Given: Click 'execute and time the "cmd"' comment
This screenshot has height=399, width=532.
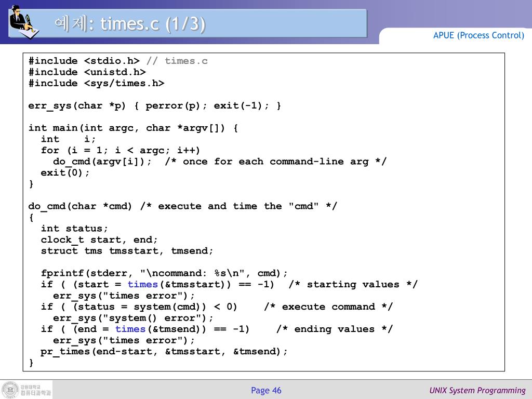Looking at the screenshot, I should (238, 206).
